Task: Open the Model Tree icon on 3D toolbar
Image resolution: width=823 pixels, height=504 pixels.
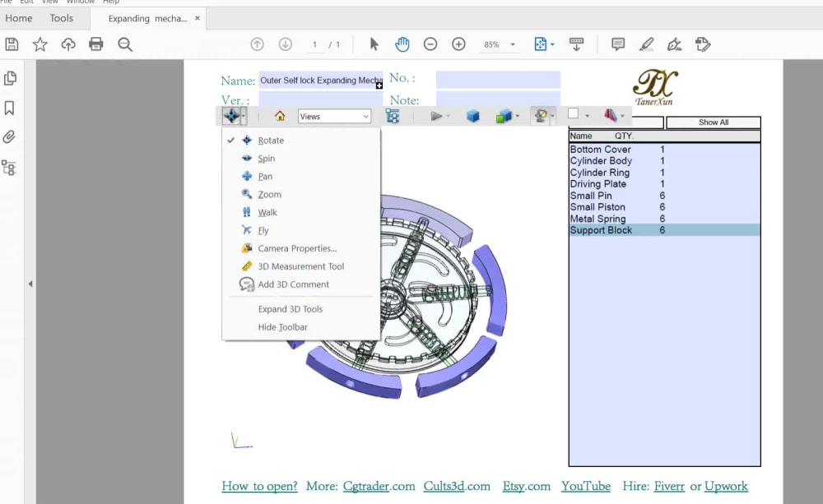Action: tap(393, 116)
